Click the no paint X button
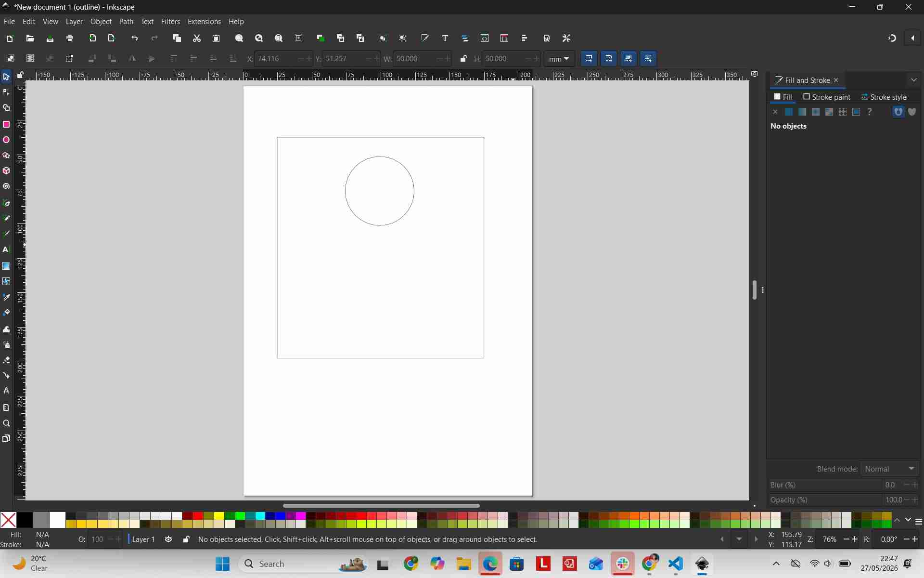The height and width of the screenshot is (578, 924). (x=775, y=112)
